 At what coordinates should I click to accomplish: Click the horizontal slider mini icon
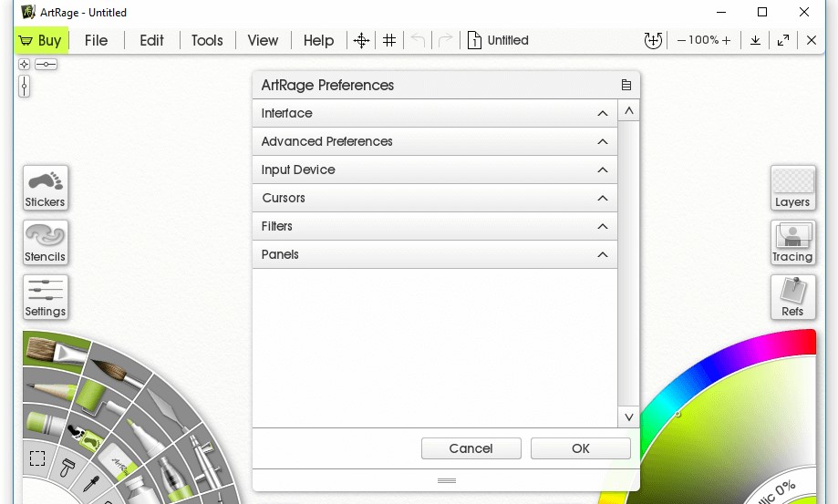pyautogui.click(x=46, y=64)
